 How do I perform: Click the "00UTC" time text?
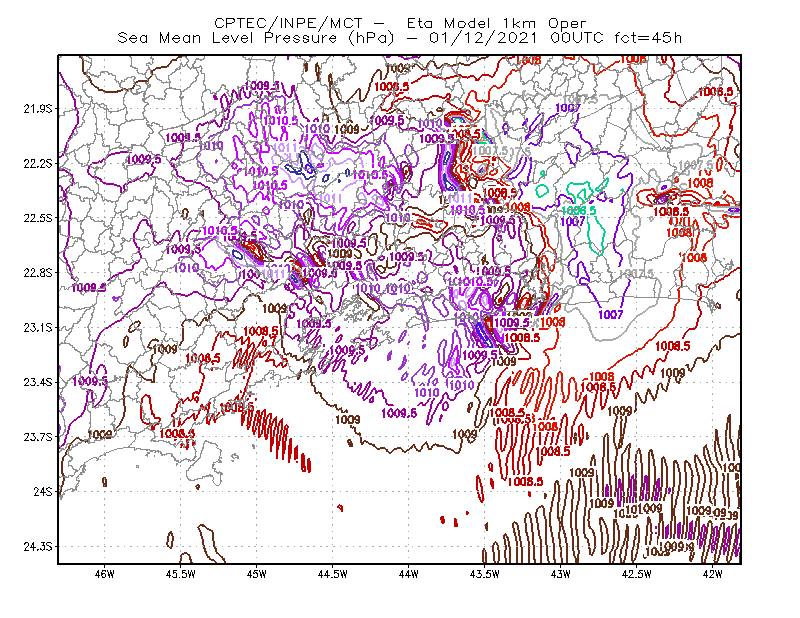click(x=577, y=38)
